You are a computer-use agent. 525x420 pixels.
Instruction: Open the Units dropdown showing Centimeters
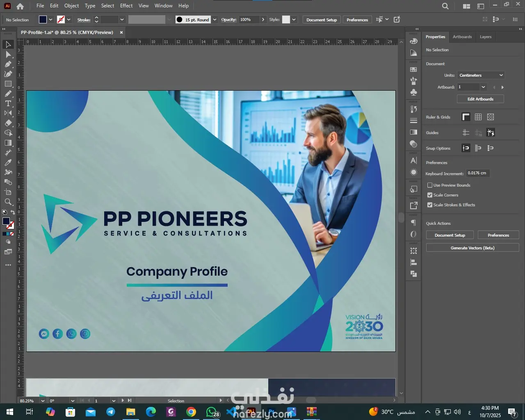coord(481,75)
